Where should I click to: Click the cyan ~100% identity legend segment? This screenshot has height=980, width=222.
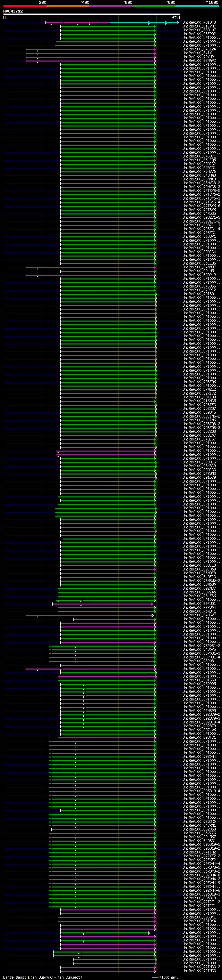[197, 6]
